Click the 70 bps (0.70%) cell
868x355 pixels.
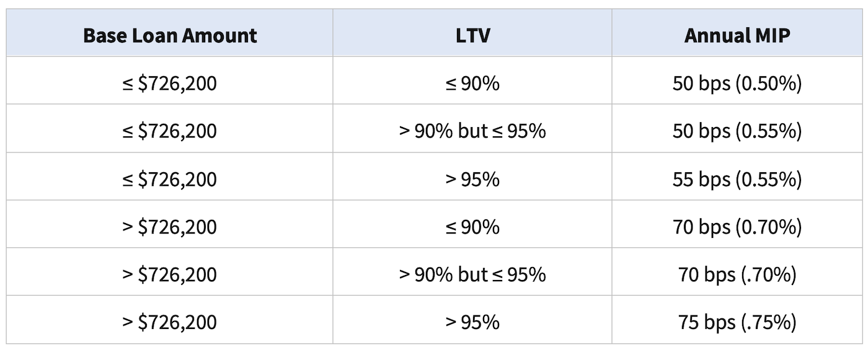point(737,227)
